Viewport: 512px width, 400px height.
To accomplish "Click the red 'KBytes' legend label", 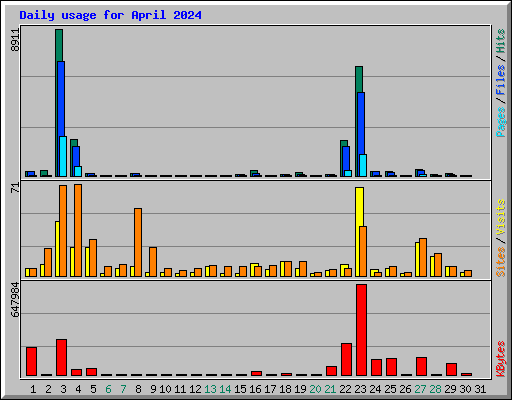I will click(501, 359).
